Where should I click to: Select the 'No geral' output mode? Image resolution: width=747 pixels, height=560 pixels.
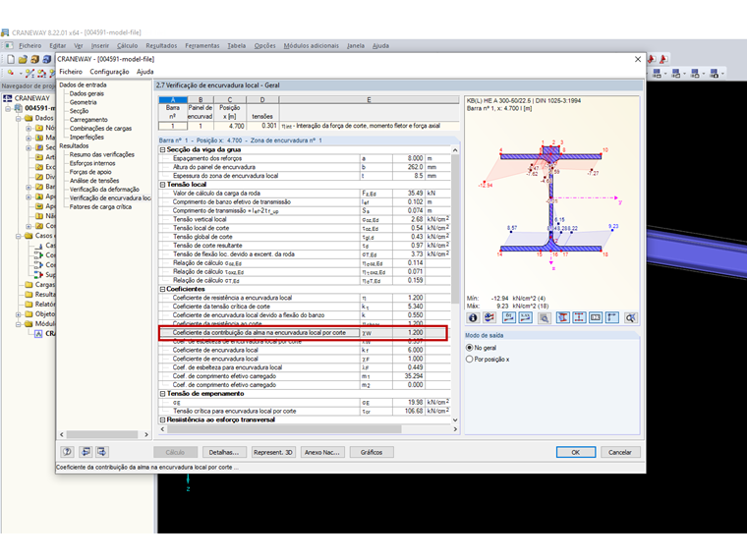(469, 348)
